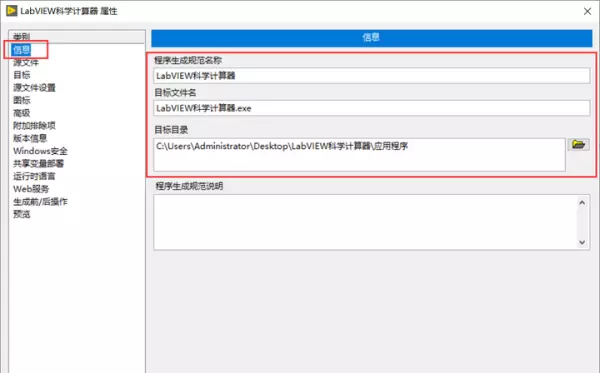
Task: Select the 生成前/后操作 category
Action: click(41, 201)
